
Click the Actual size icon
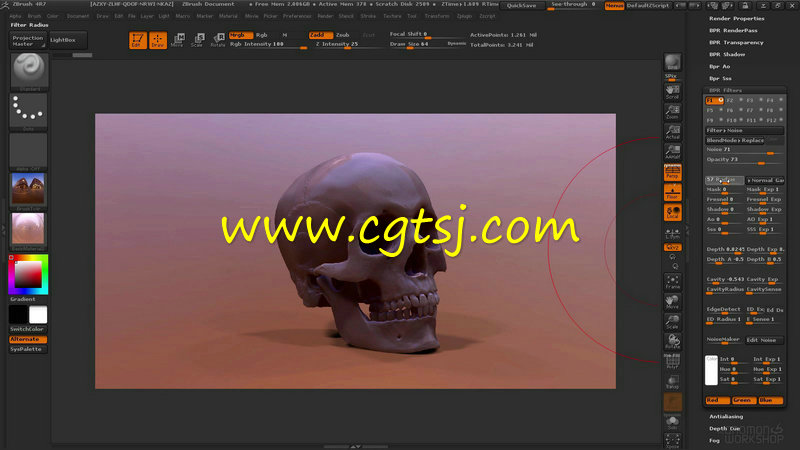672,132
